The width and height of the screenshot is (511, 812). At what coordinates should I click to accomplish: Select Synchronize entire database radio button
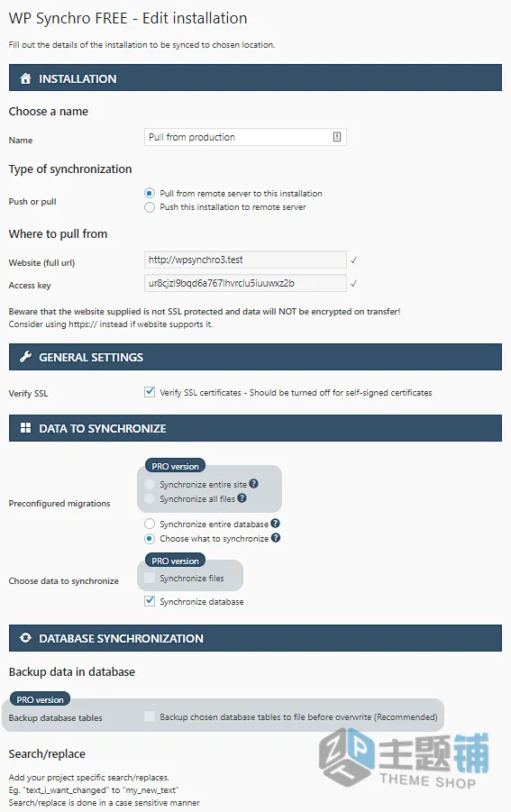pyautogui.click(x=150, y=525)
